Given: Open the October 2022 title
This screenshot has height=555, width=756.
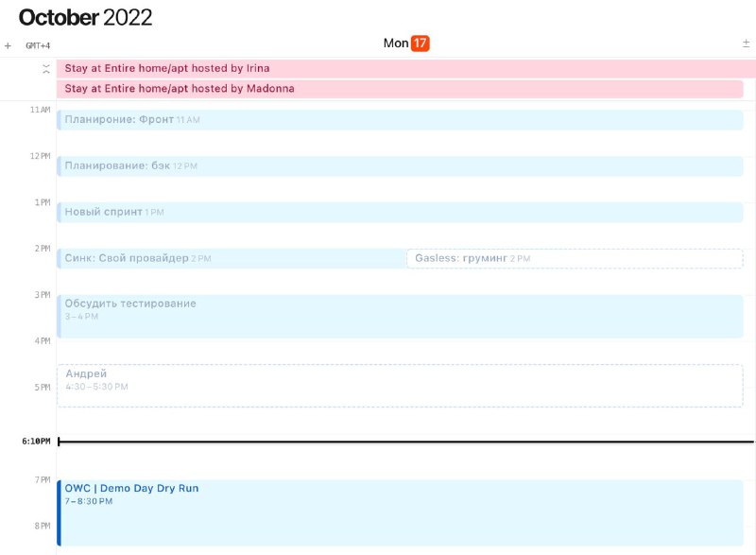Looking at the screenshot, I should click(85, 18).
